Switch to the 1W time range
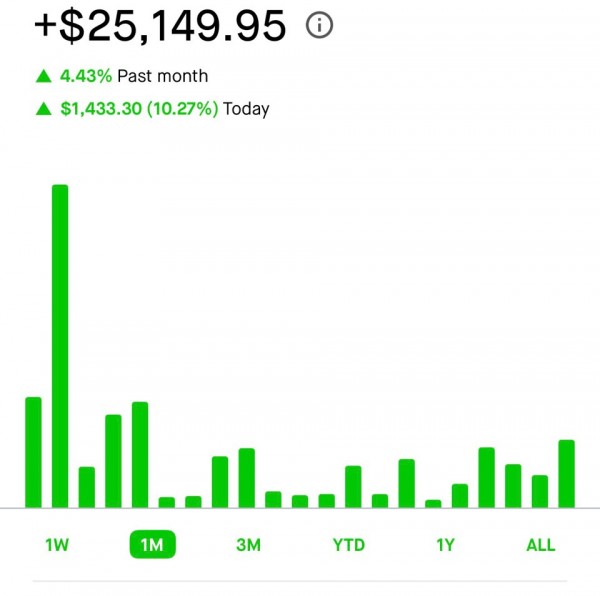Screen dimensions: 600x596 tap(57, 545)
